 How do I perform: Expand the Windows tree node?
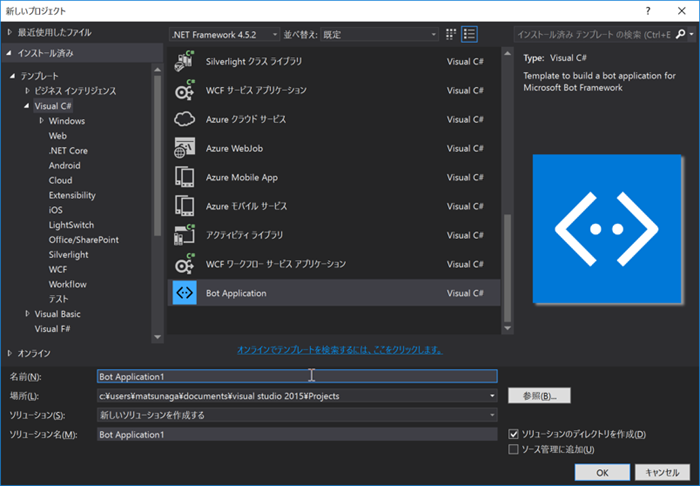point(42,120)
